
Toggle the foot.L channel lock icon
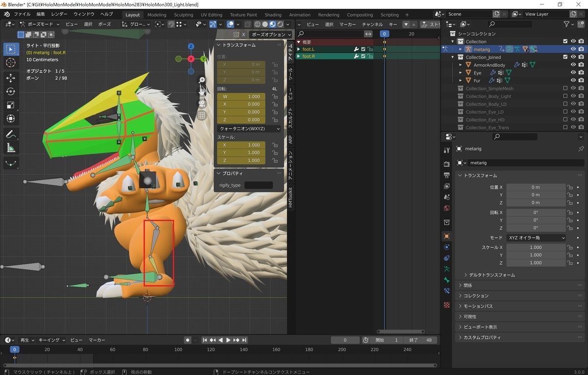point(370,49)
